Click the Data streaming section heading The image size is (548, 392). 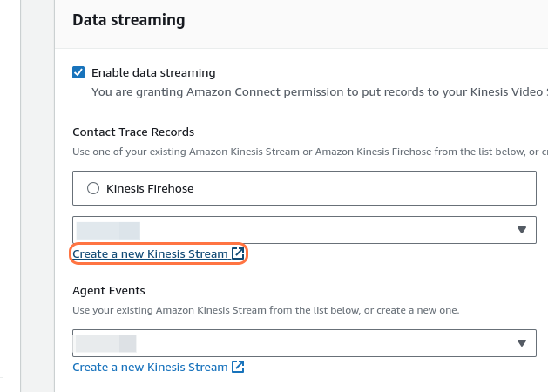pos(128,19)
